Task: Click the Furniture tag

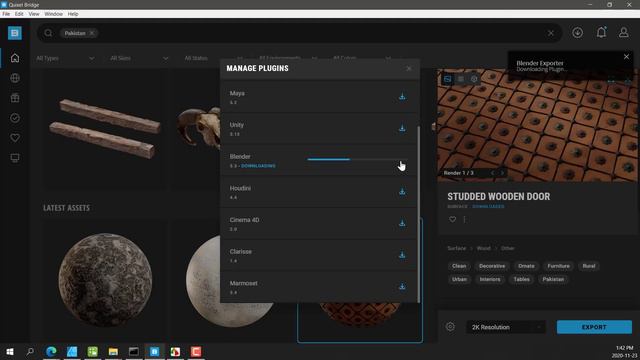Action: click(558, 266)
